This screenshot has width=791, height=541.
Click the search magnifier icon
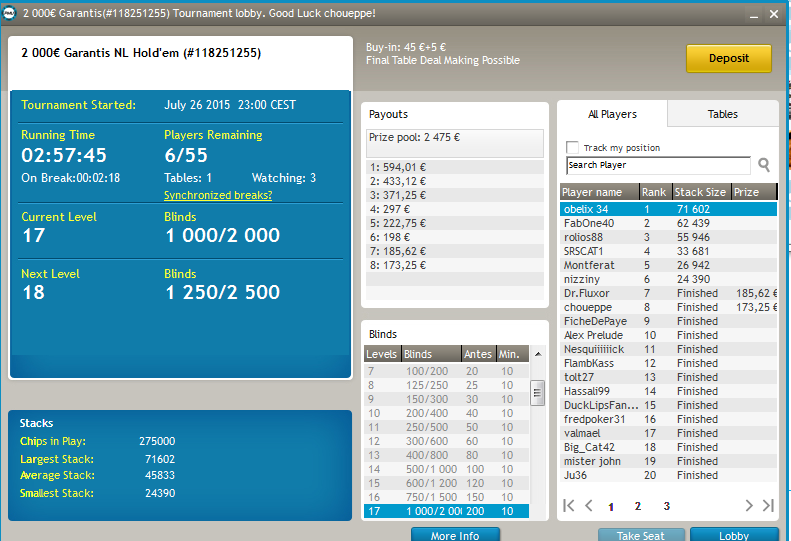(x=764, y=165)
